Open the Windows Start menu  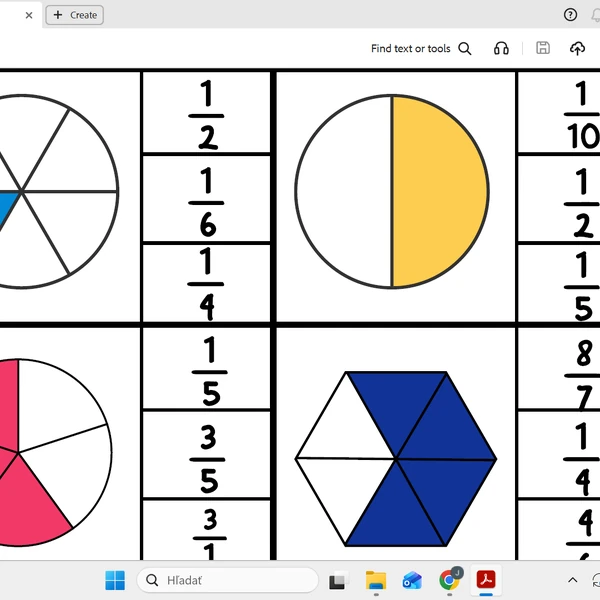click(x=115, y=580)
